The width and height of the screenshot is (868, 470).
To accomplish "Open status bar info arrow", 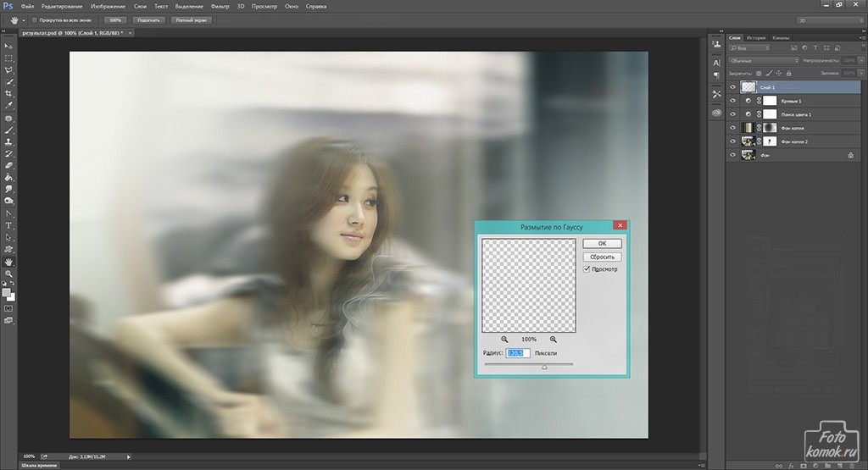I will [129, 456].
